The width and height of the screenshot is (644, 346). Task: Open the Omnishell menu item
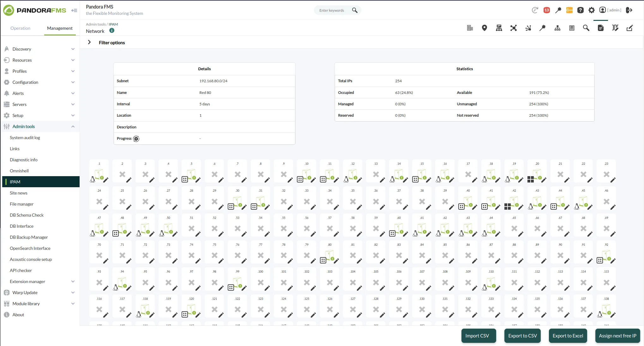[x=19, y=171]
